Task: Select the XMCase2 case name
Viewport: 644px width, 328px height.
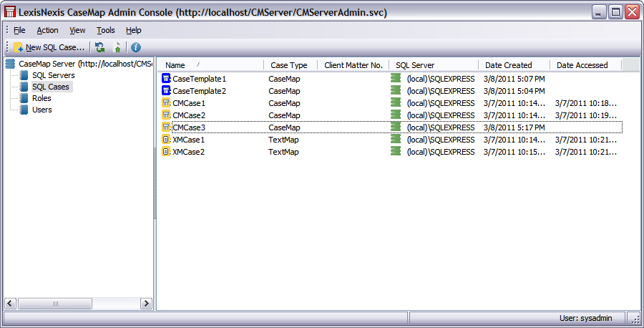Action: point(188,152)
